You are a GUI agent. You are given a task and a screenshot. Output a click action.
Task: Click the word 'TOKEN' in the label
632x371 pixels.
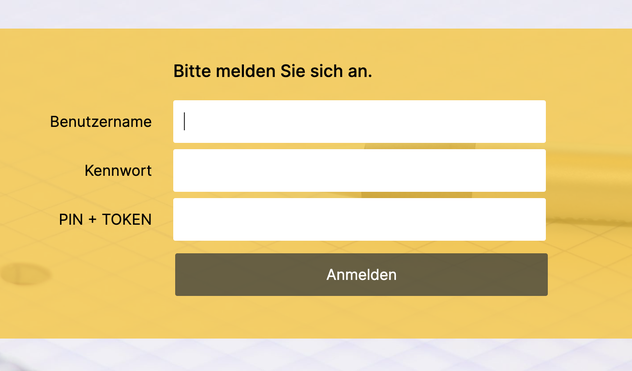[127, 220]
